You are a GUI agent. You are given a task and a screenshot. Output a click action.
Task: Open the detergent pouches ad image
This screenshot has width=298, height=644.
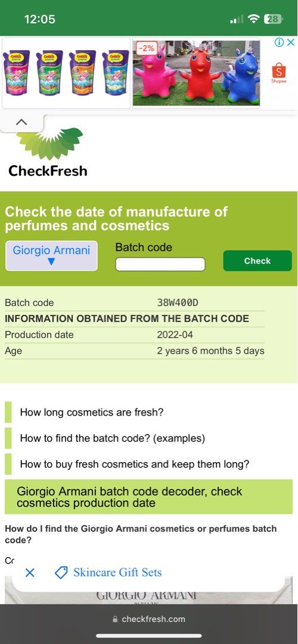pyautogui.click(x=66, y=73)
